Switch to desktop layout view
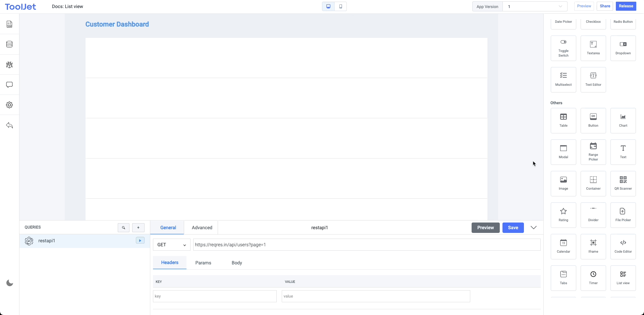The height and width of the screenshot is (315, 644). pyautogui.click(x=328, y=6)
